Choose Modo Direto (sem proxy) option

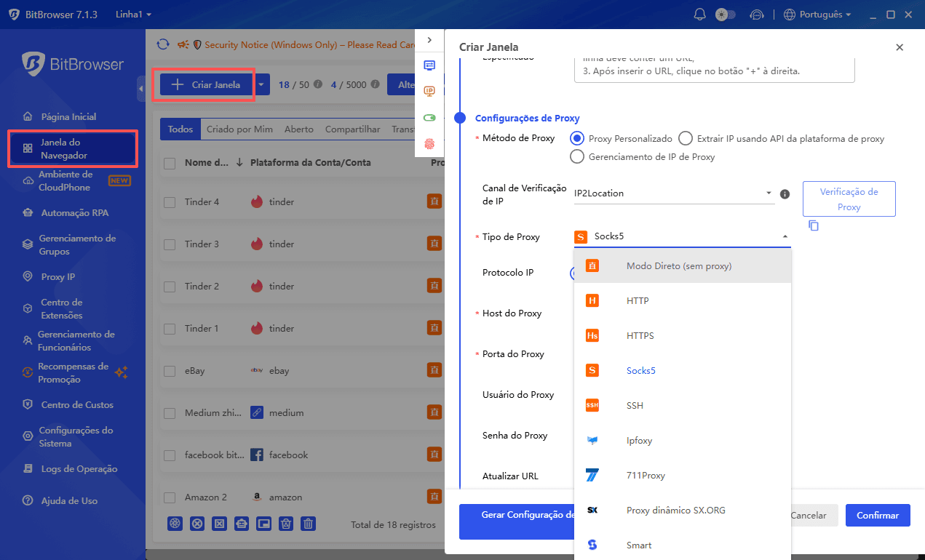tap(683, 266)
